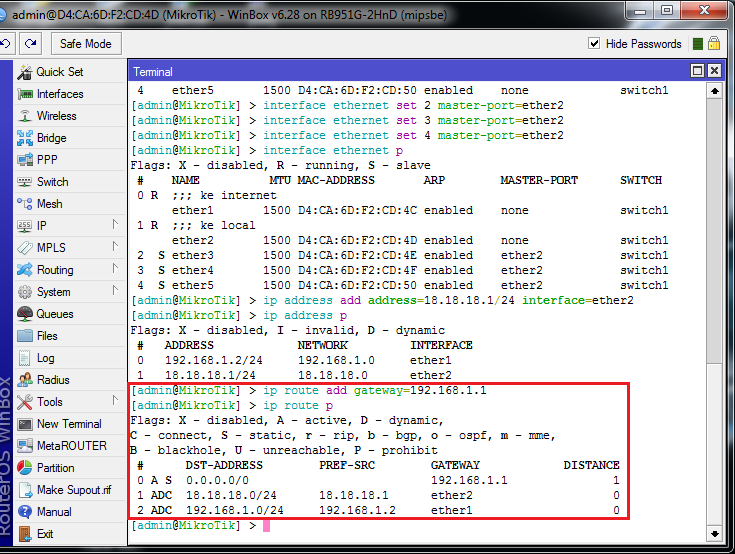
Task: Click 18.18.18.0/24 route destination
Action: (231, 495)
